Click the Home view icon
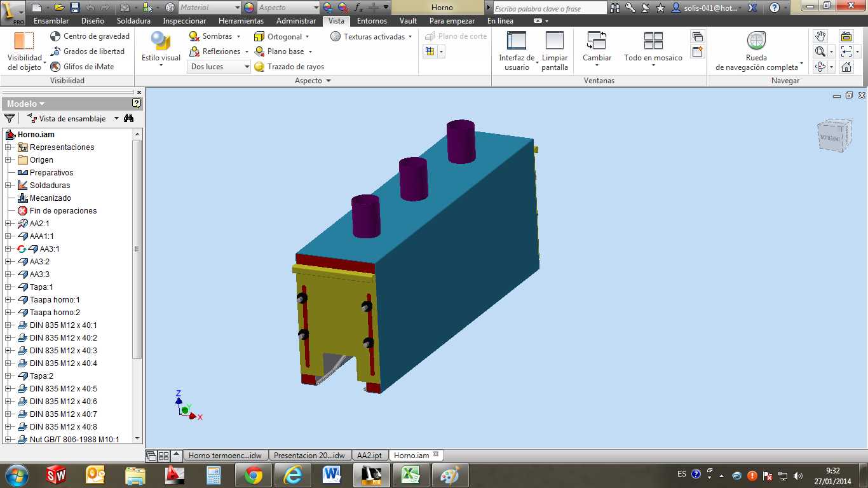Screen dimensions: 868x488 click(x=846, y=67)
